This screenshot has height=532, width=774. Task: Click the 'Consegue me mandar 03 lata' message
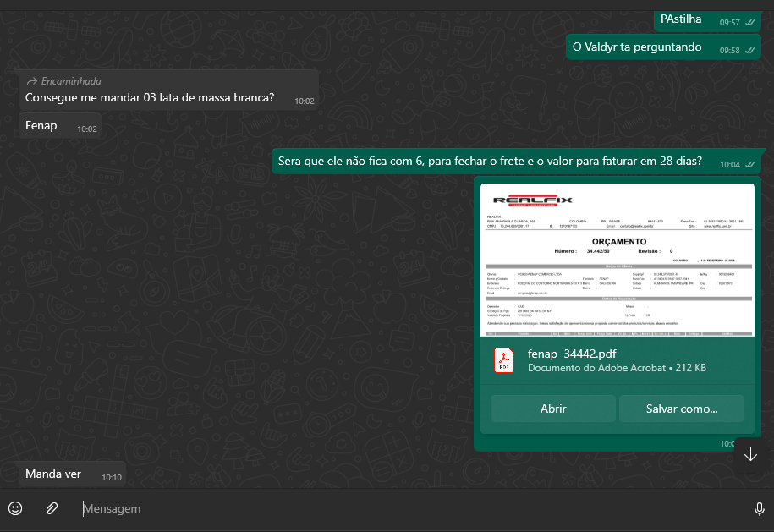coord(150,98)
